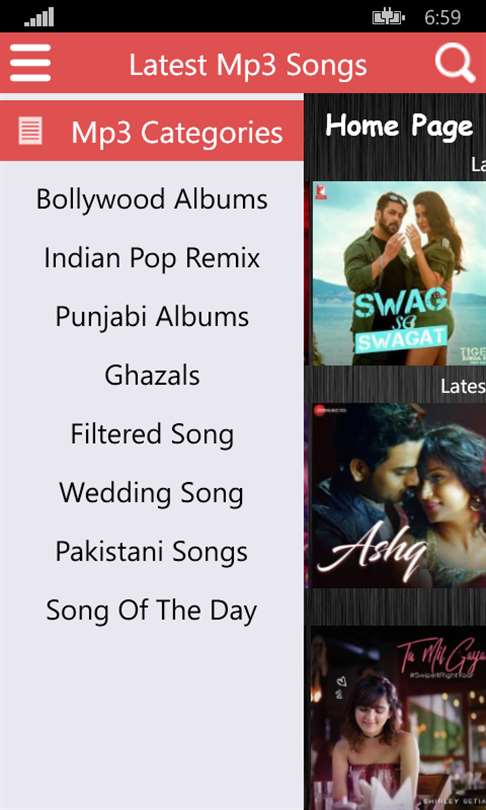Open Bollywood Albums category
This screenshot has height=810, width=486.
(152, 199)
